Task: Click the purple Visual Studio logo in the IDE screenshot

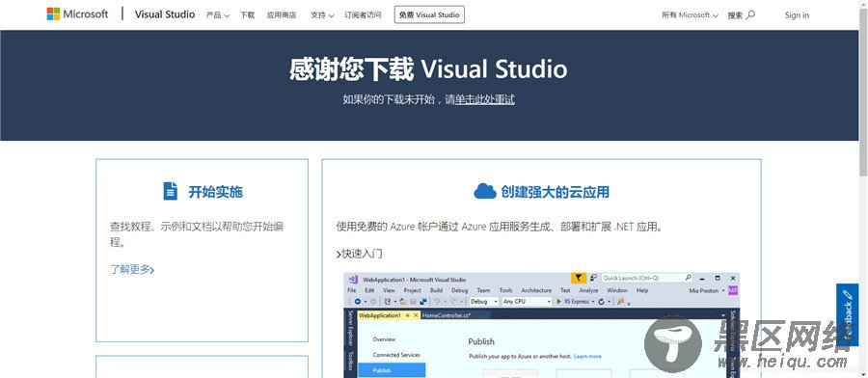Action: (x=353, y=280)
